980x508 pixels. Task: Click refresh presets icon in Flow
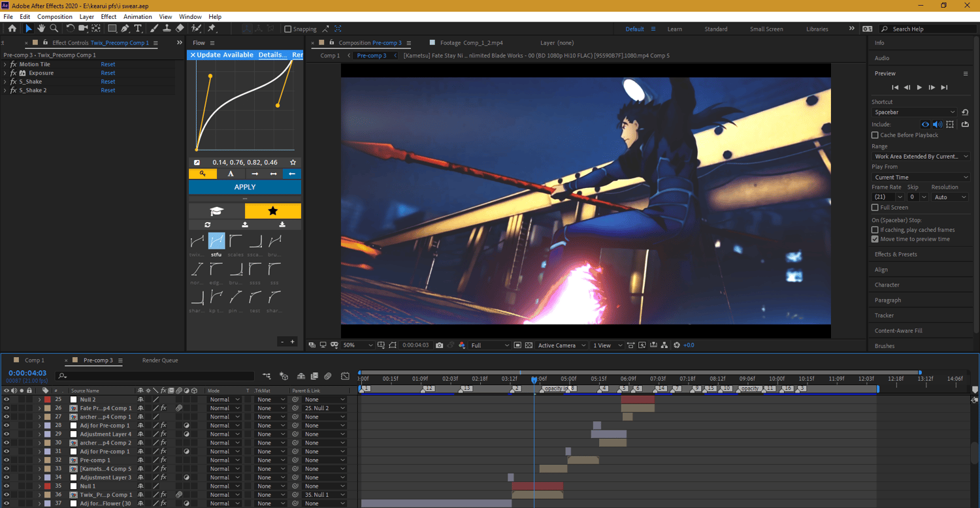tap(207, 225)
